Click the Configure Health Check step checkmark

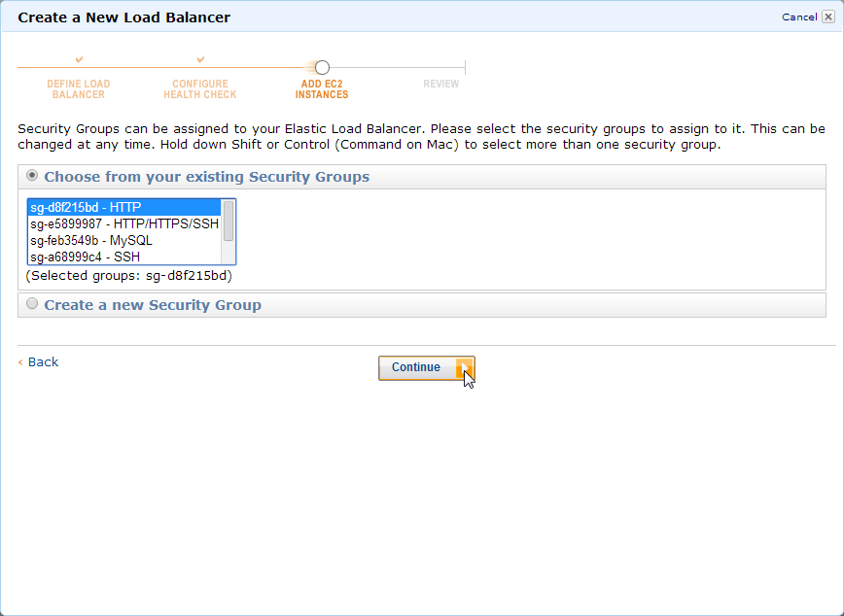(199, 58)
